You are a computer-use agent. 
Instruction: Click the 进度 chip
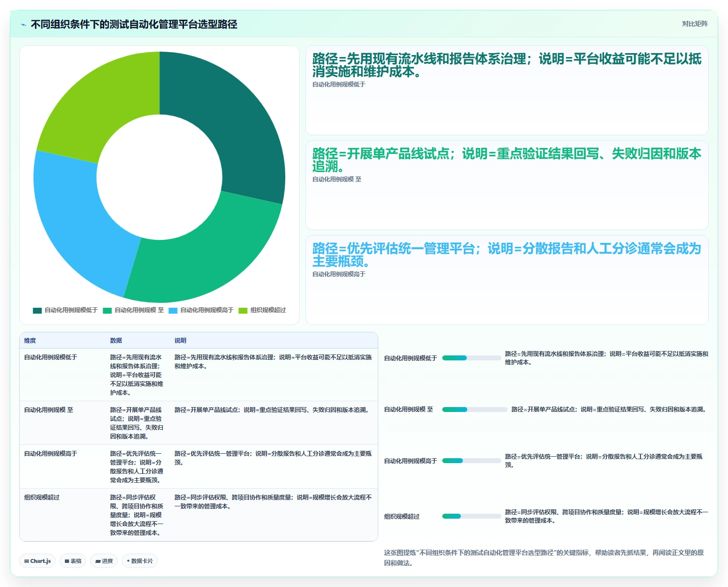point(104,561)
